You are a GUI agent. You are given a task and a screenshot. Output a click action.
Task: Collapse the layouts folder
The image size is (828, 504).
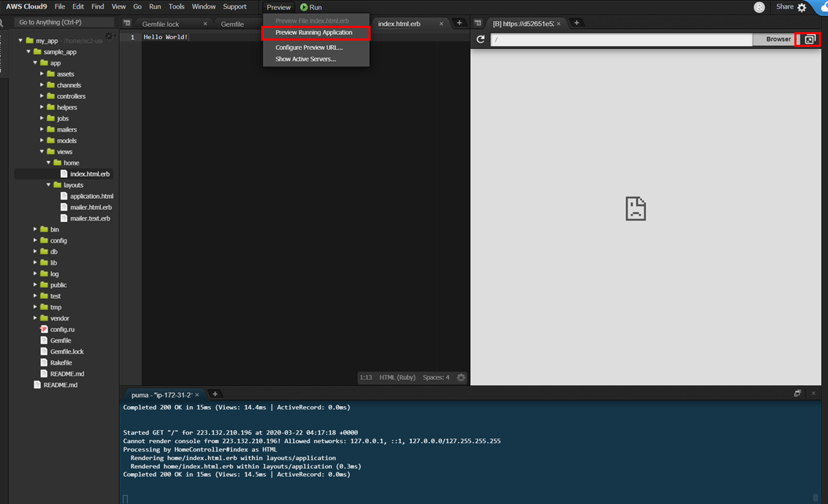[x=48, y=185]
